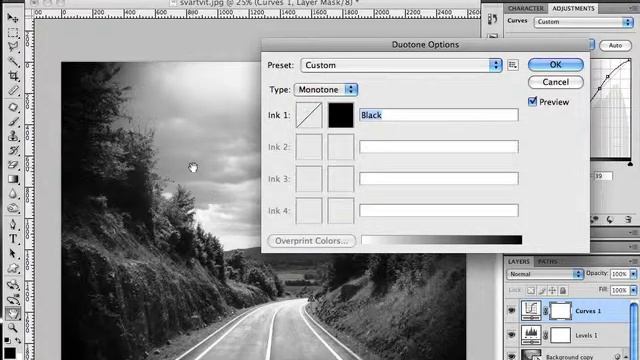640x360 pixels.
Task: Cancel the Duotone Options dialog
Action: click(556, 82)
